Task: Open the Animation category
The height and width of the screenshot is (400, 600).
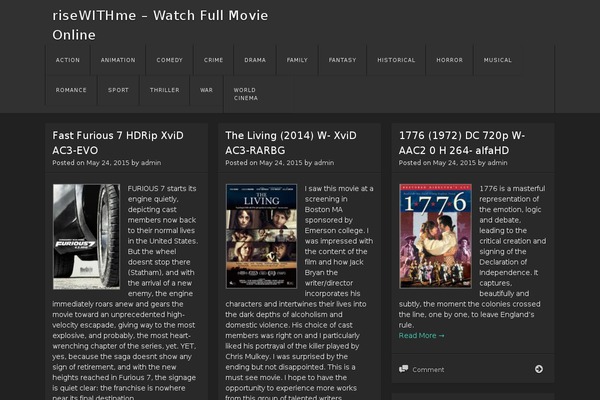Action: point(118,60)
